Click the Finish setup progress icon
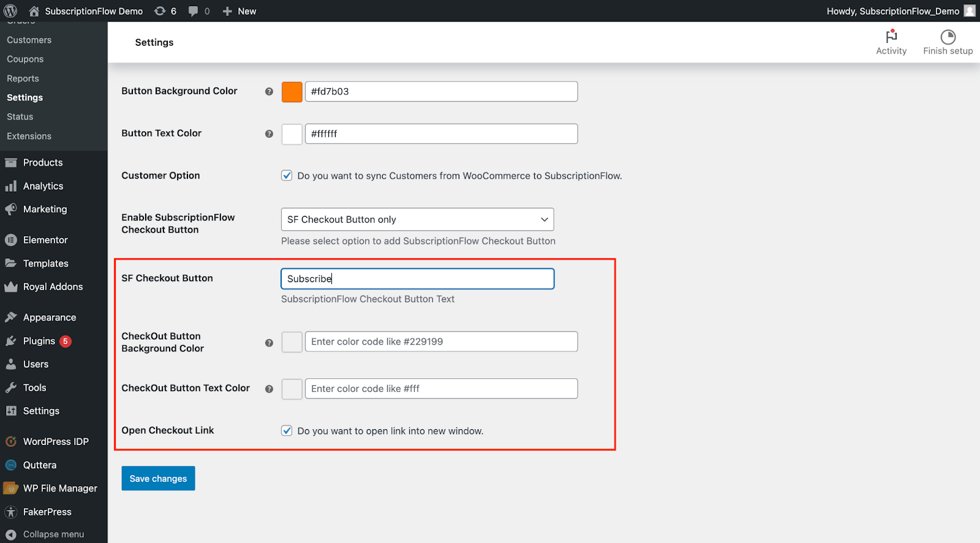Screen dimensions: 980x543 948,37
